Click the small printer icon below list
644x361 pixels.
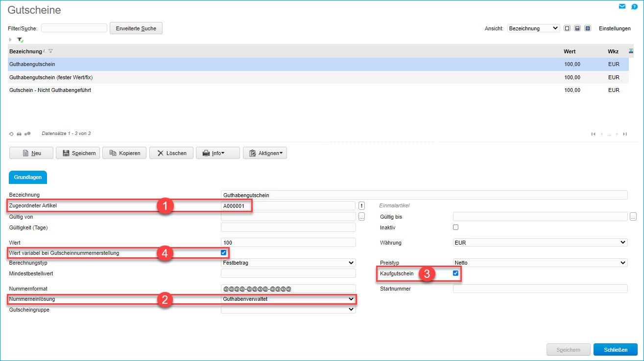[19, 134]
